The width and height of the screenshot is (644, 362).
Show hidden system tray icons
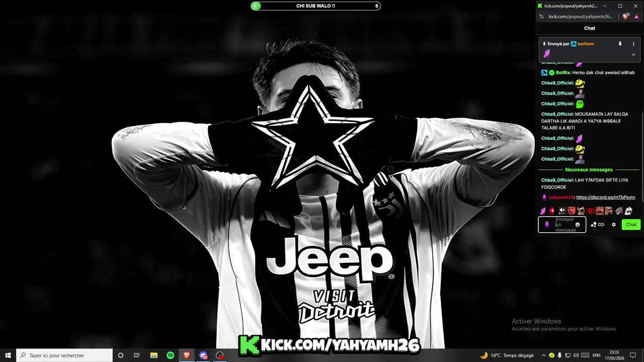543,355
